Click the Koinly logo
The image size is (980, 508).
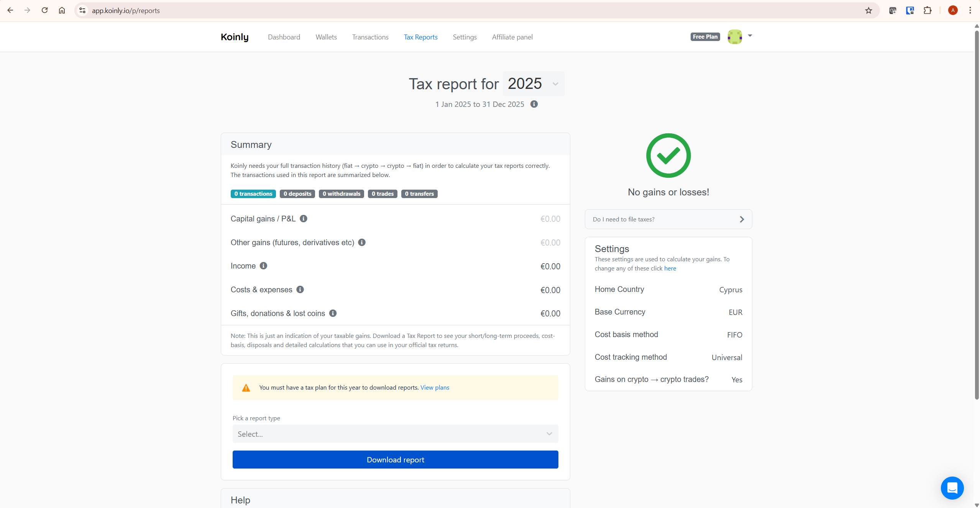click(235, 37)
